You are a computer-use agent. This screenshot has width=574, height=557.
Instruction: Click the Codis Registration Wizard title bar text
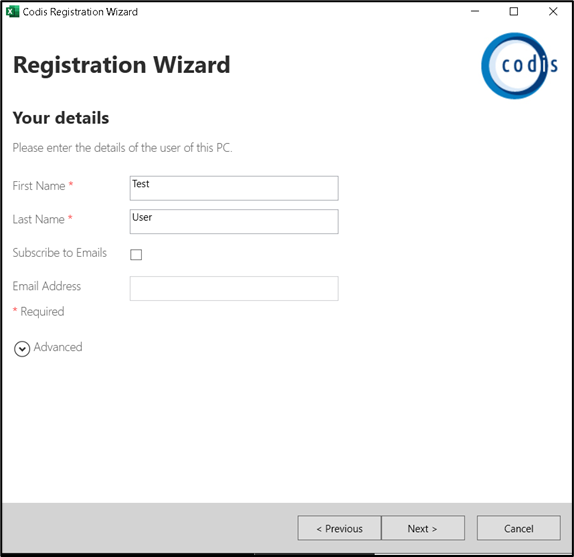point(80,12)
